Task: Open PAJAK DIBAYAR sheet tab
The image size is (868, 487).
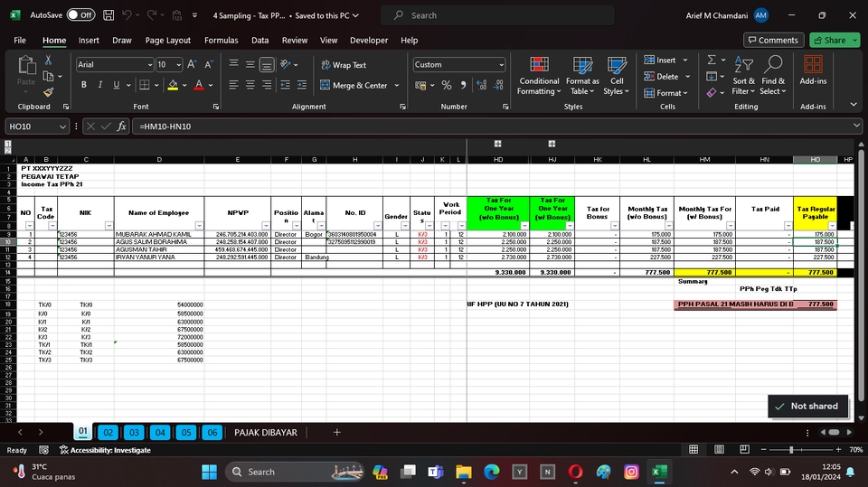Action: click(x=266, y=432)
